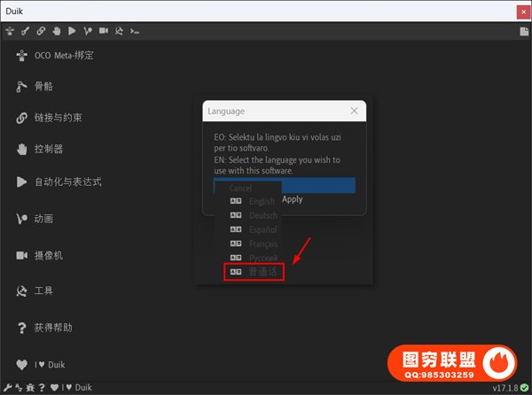This screenshot has height=395, width=532.
Task: Open links and constraints chain icon in toolbar
Action: tap(41, 30)
